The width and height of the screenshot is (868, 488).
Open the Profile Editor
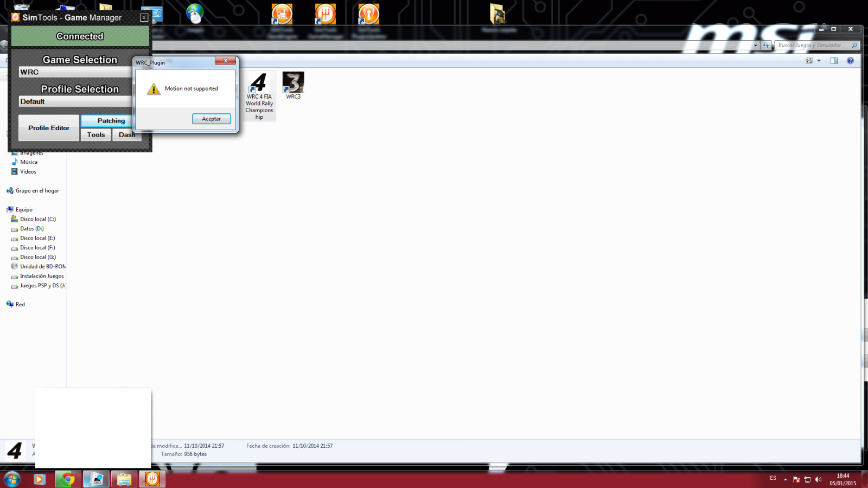coord(49,128)
